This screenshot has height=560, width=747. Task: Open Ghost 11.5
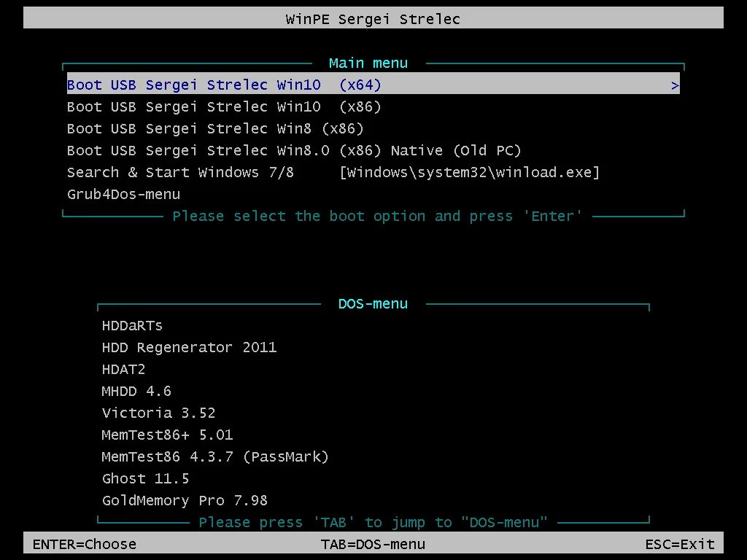(145, 478)
